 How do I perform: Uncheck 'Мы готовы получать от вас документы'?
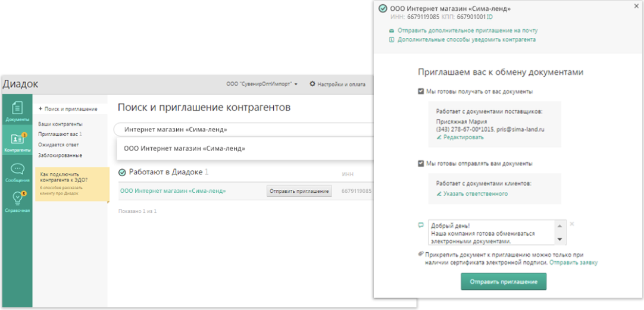(421, 92)
